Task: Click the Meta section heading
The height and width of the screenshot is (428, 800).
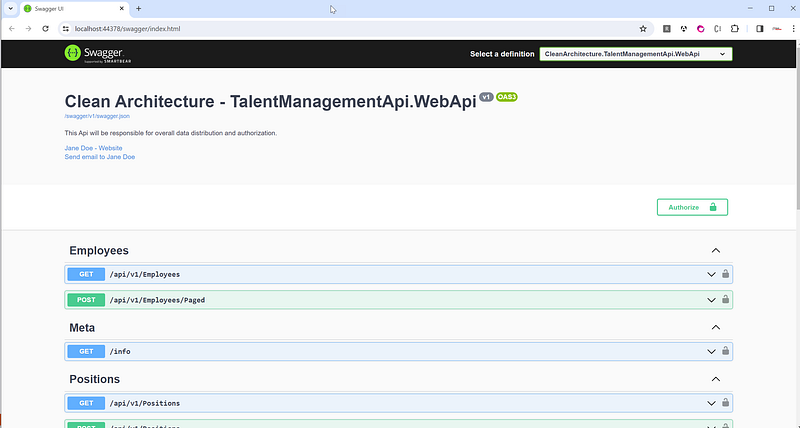Action: point(82,328)
